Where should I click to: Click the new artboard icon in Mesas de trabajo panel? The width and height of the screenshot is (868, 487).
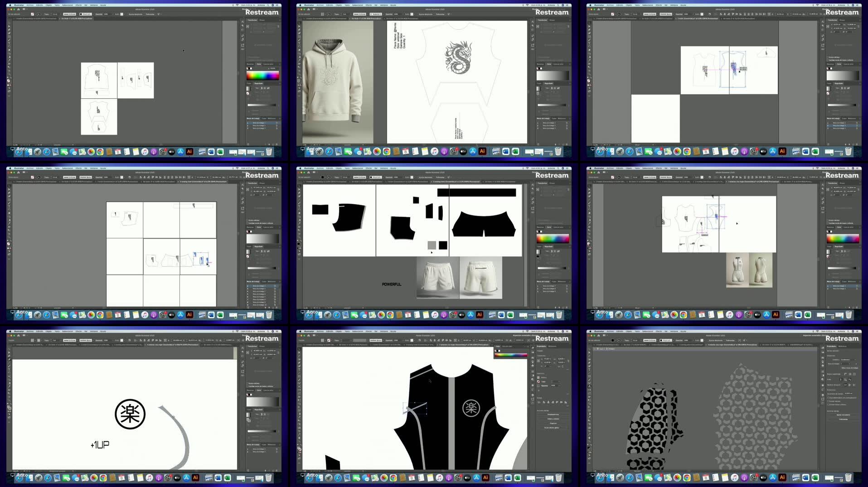[x=273, y=145]
